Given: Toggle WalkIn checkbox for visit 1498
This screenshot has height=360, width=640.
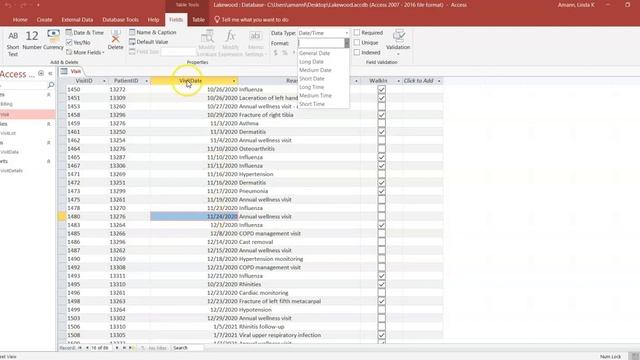Looking at the screenshot, I should (381, 301).
